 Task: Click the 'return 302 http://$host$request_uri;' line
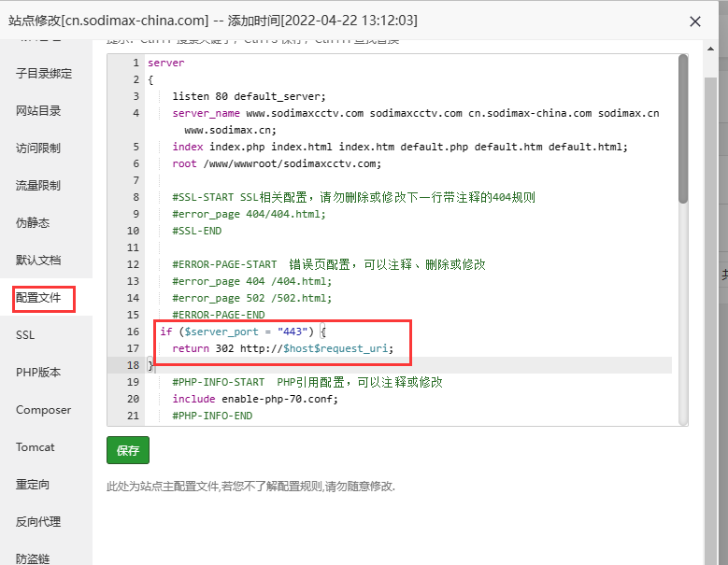tap(283, 348)
